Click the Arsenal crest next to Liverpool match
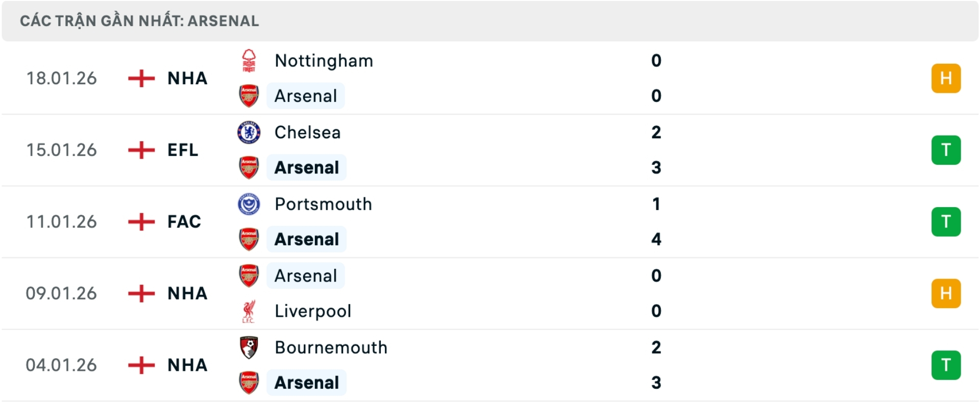The width and height of the screenshot is (980, 404). point(249,275)
